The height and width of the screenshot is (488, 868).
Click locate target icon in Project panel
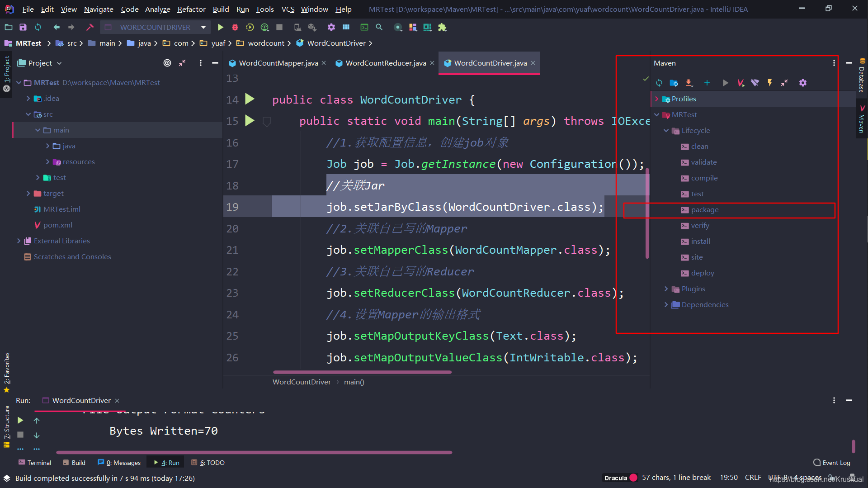[x=167, y=63]
